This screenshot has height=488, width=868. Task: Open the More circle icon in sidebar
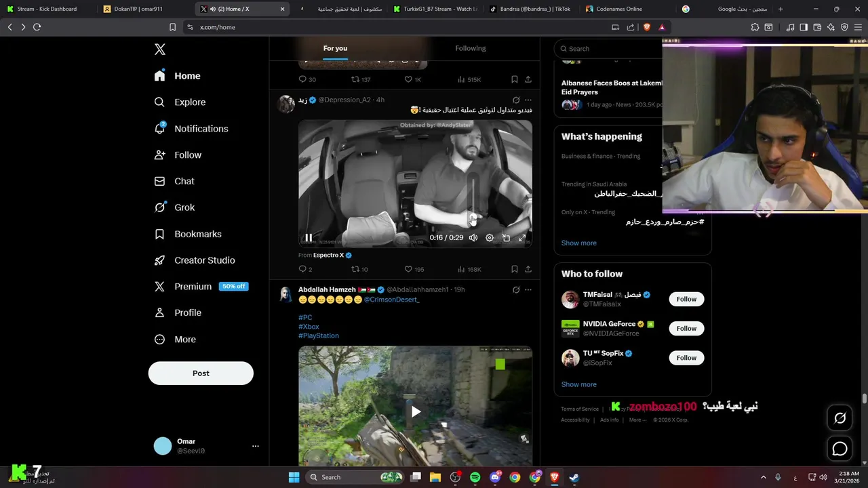[159, 340]
